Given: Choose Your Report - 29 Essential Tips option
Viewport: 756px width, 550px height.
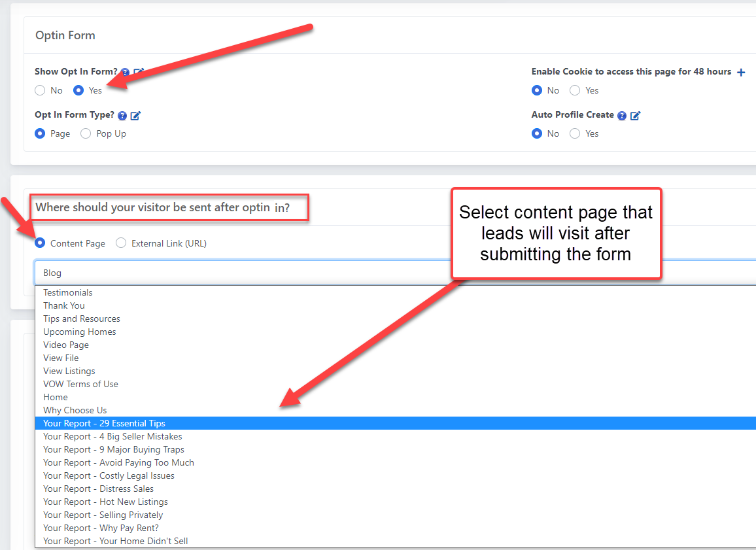Looking at the screenshot, I should [105, 423].
